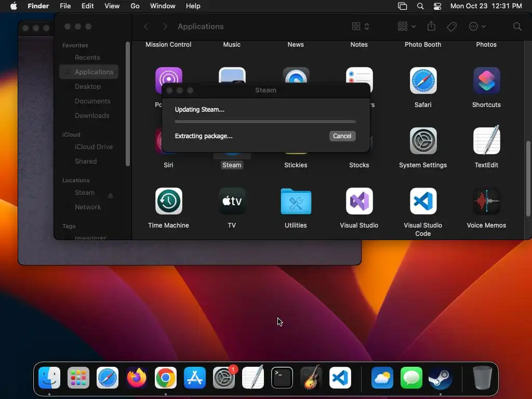Screen dimensions: 532x399
Task: Open the More actions dropdown
Action: pyautogui.click(x=477, y=26)
